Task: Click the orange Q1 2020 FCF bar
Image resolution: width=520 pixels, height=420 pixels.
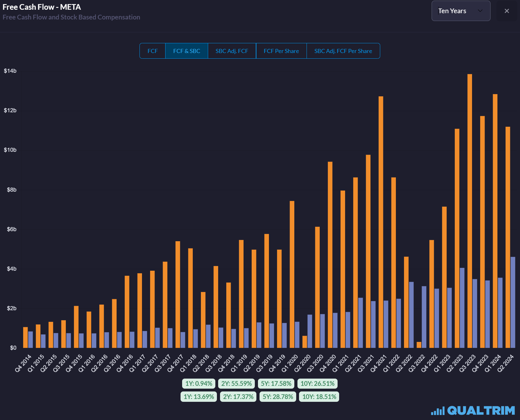Action: coord(292,274)
